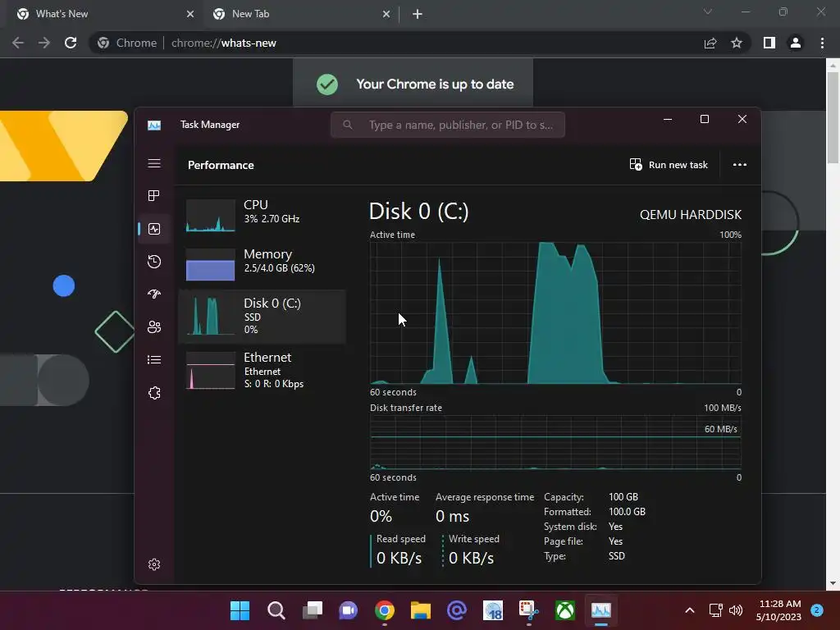Open Chat app from the taskbar
The width and height of the screenshot is (840, 630).
point(348,610)
